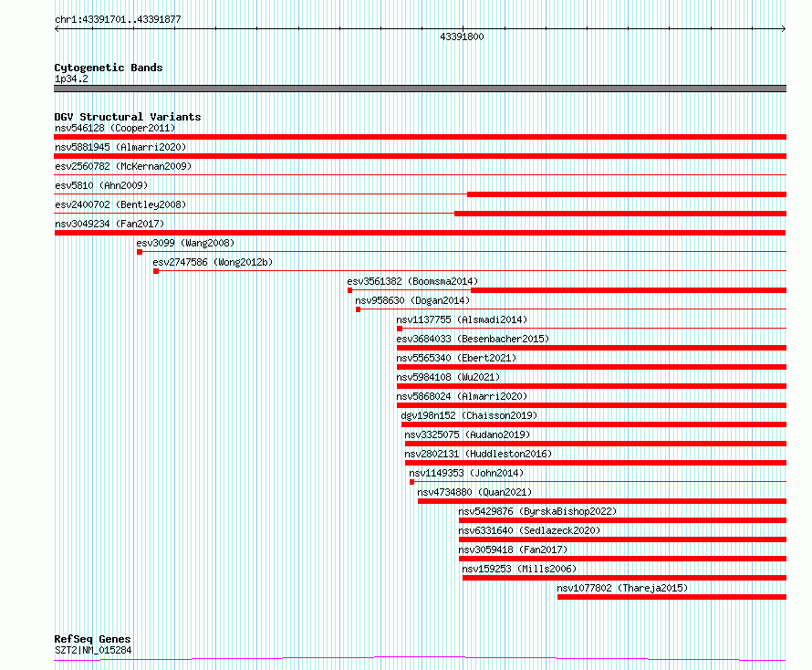812x670 pixels.
Task: Select nsv5565340 (Ebert2021) variant label
Action: (x=456, y=358)
